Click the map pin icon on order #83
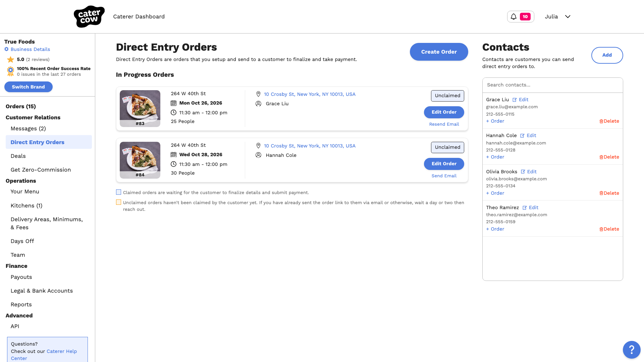Viewport: 644px width, 362px height. coord(258,94)
